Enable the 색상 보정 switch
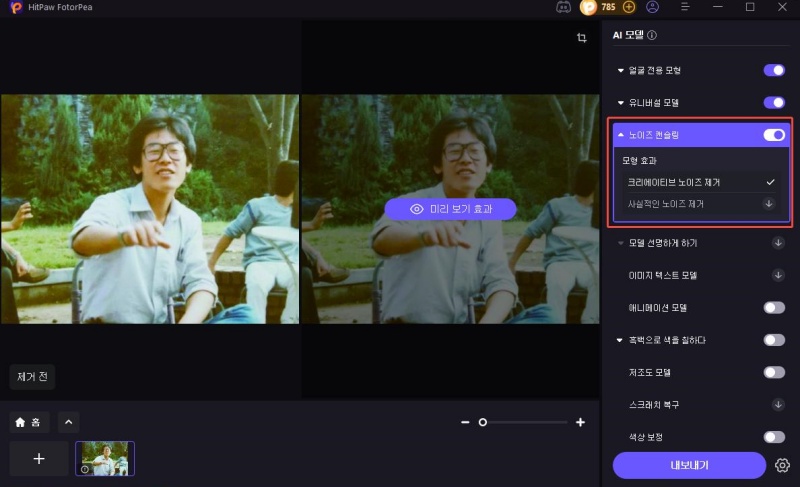800x487 pixels. tap(774, 437)
